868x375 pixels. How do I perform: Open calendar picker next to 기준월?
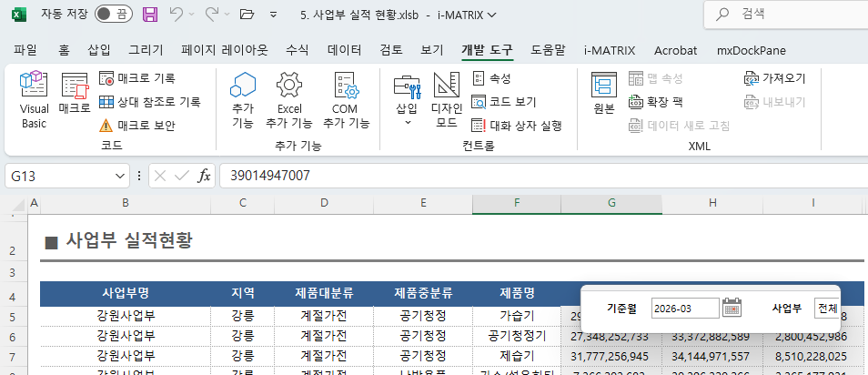coord(732,308)
